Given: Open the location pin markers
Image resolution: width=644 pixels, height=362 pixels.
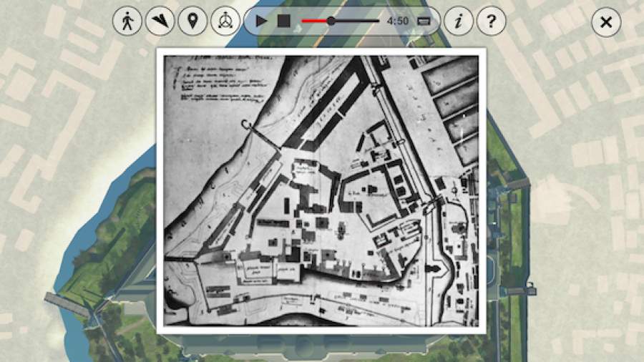Looking at the screenshot, I should (192, 21).
